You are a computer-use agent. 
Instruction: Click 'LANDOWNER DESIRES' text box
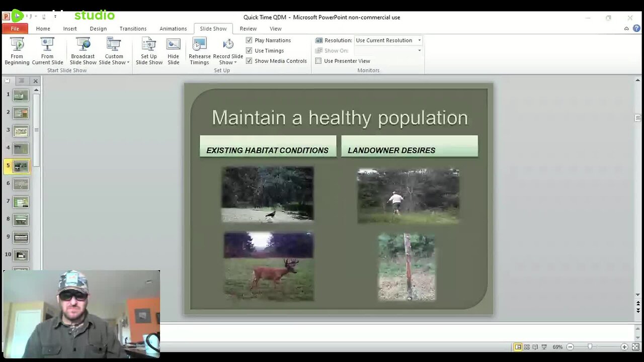coord(410,146)
